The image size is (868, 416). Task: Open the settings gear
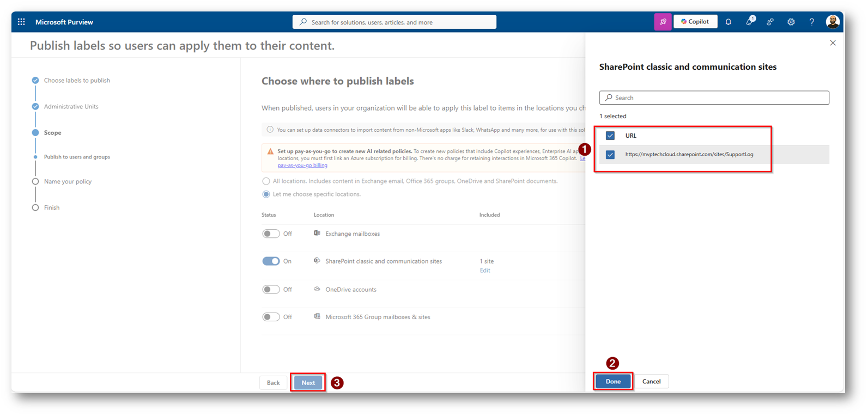791,22
